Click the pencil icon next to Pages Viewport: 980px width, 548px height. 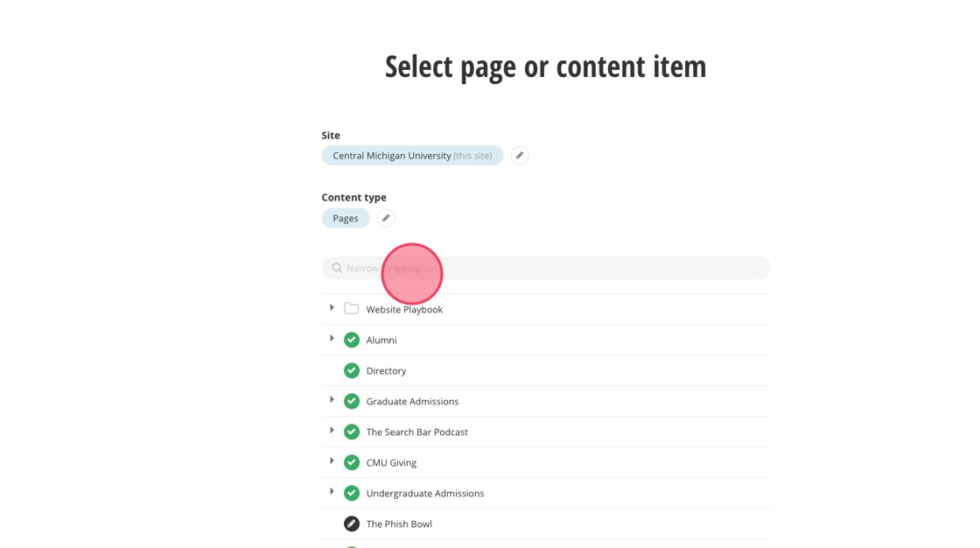(386, 218)
